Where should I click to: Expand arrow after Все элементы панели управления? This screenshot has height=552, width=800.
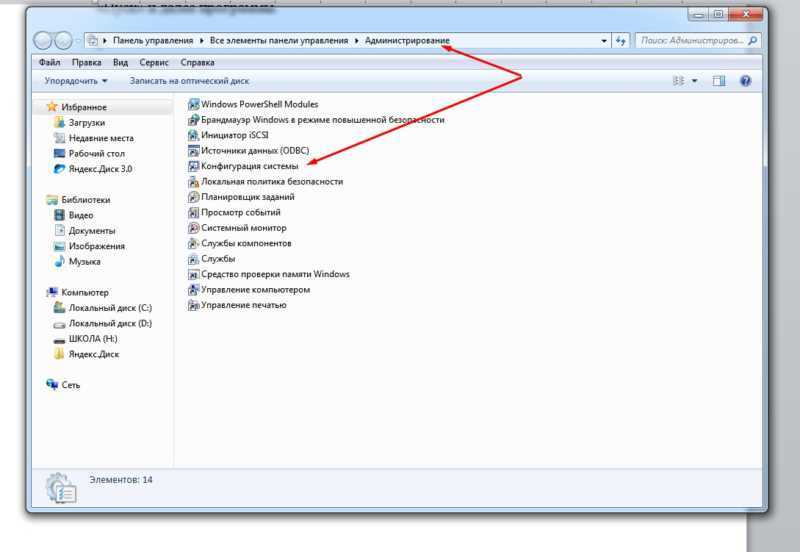pyautogui.click(x=357, y=40)
